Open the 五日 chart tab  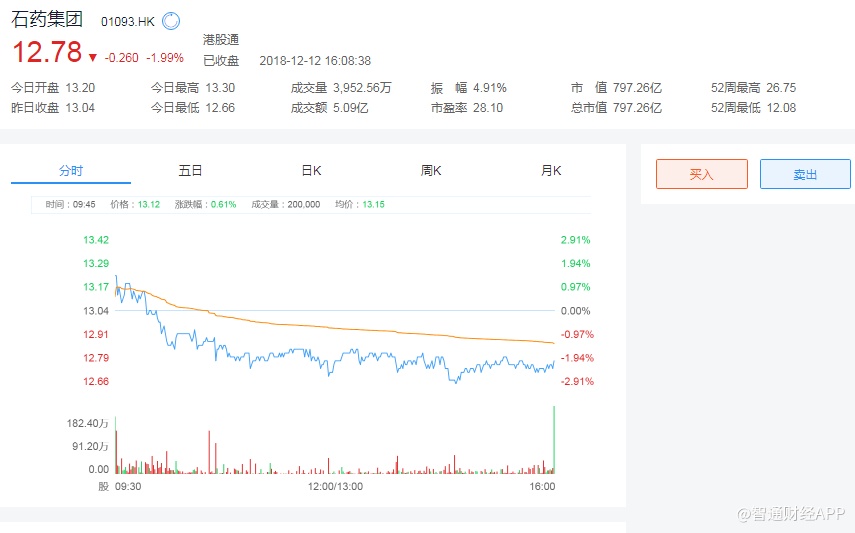coord(191,171)
